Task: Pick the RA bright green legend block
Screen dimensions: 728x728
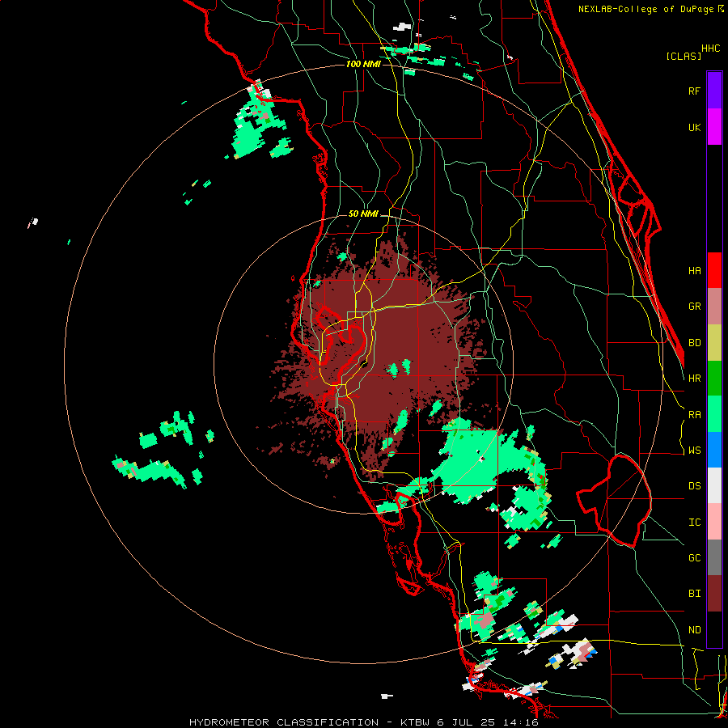Action: tap(714, 414)
